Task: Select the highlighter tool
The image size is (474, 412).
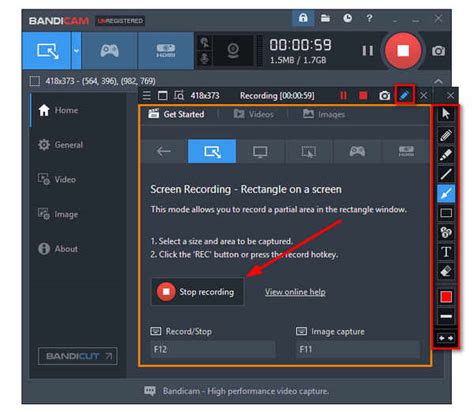Action: (x=446, y=155)
